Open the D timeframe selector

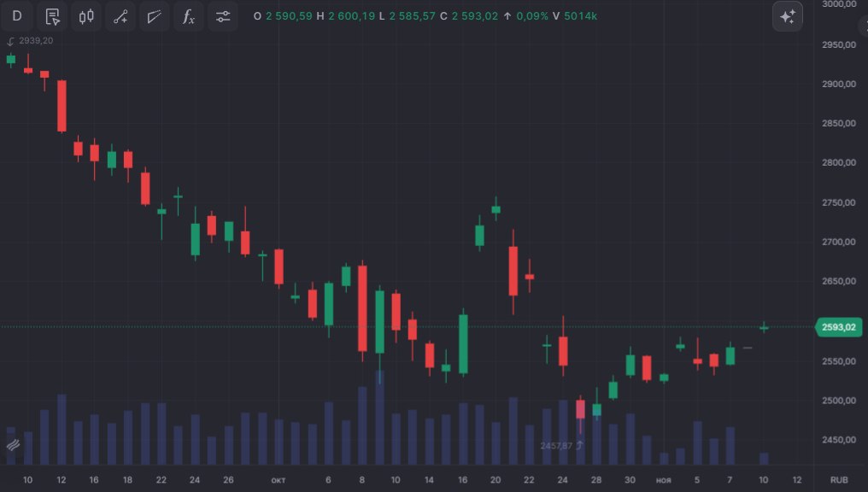[17, 16]
